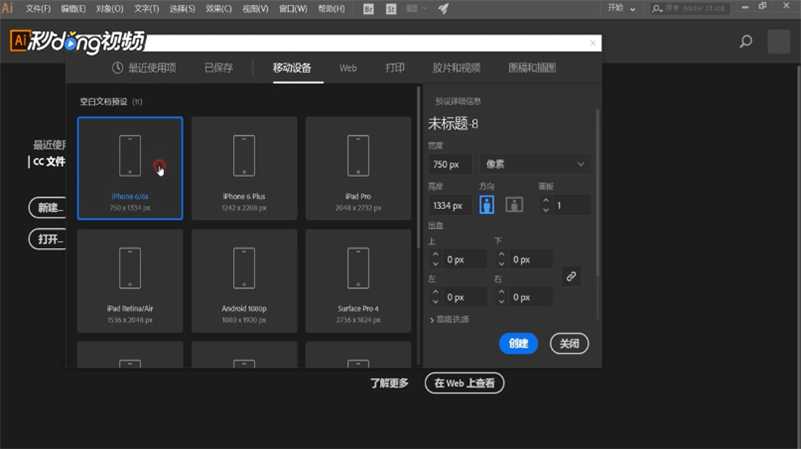This screenshot has height=449, width=801.
Task: Select the Surface Pro 4 preset
Action: pos(358,280)
